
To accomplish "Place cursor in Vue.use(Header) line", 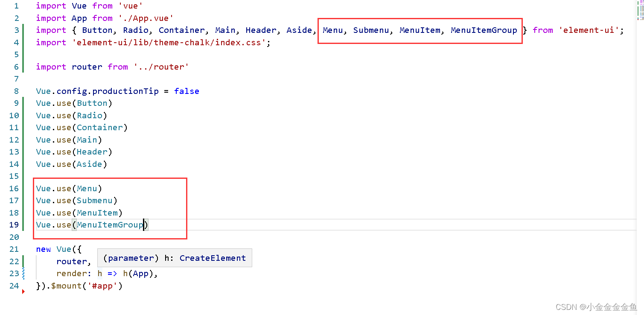I will point(74,152).
